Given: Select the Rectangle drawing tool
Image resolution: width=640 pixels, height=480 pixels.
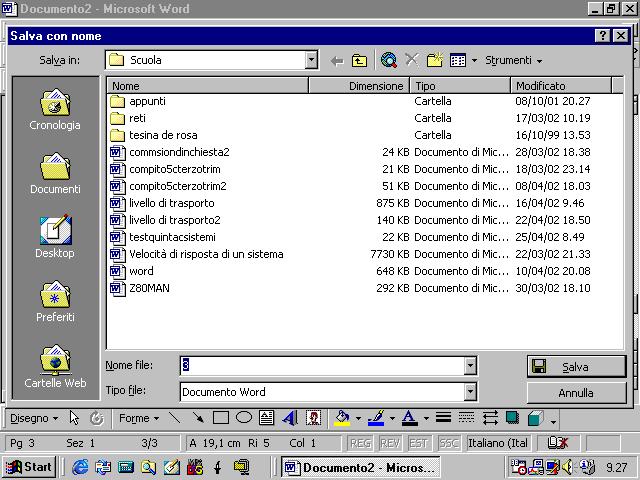Looking at the screenshot, I should pos(221,418).
